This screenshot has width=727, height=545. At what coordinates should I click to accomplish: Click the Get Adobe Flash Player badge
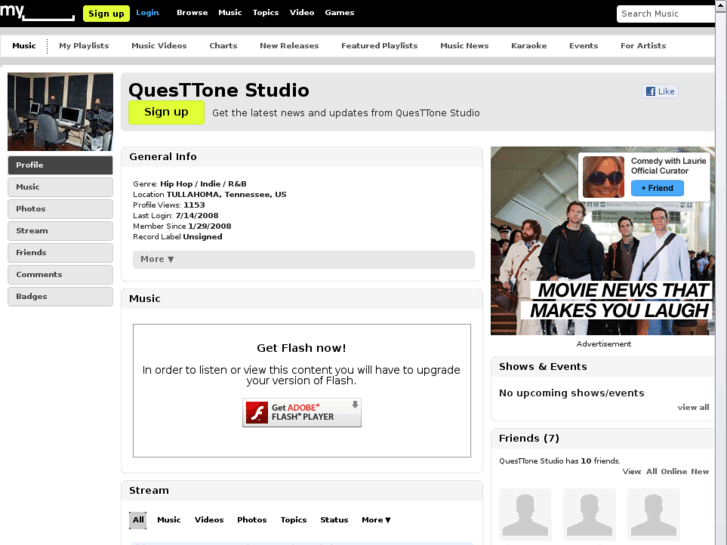[302, 412]
